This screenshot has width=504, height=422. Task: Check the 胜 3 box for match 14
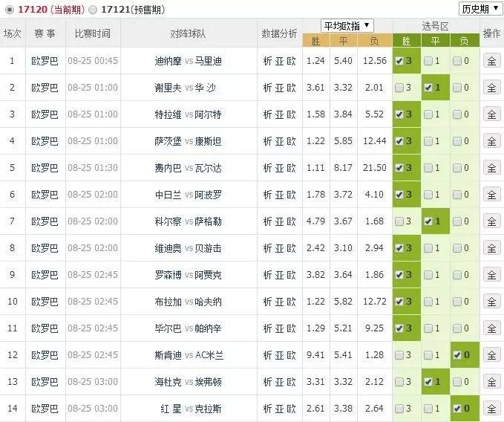click(399, 409)
